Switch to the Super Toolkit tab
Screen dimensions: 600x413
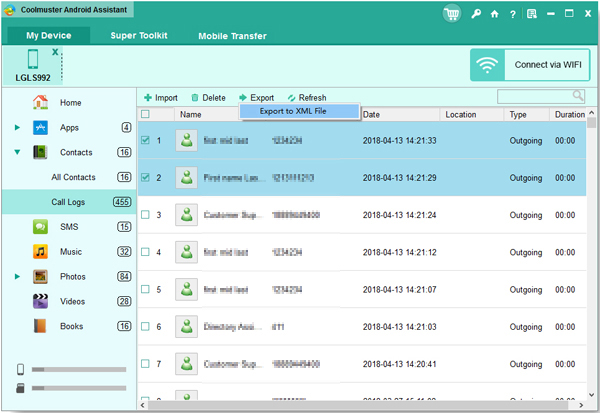(x=139, y=36)
